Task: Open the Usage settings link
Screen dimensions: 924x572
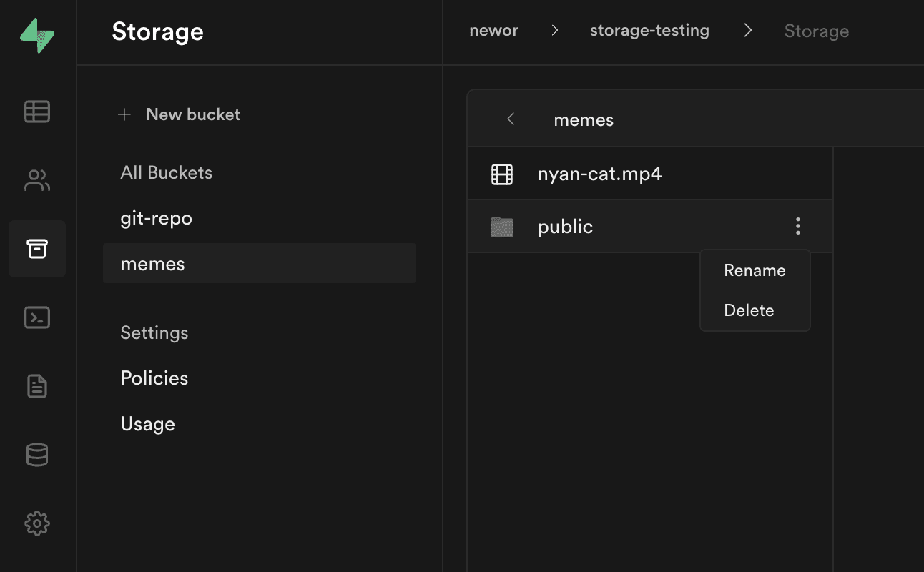Action: point(148,424)
